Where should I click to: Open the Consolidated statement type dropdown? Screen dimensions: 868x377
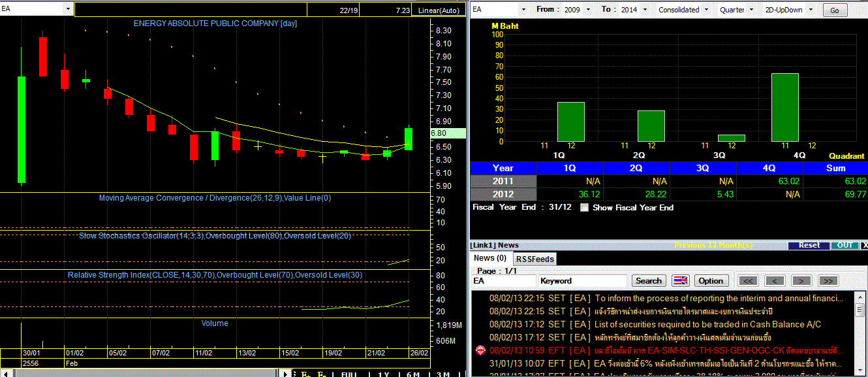pyautogui.click(x=705, y=10)
